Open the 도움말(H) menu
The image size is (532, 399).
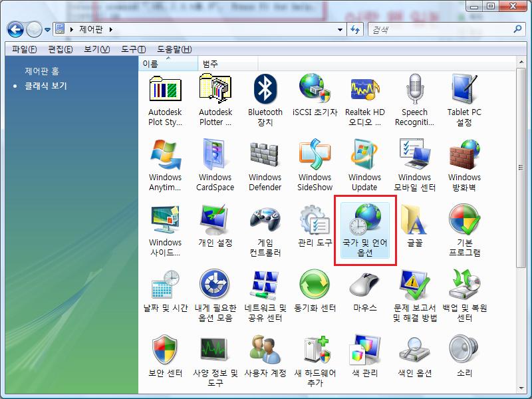coord(174,49)
